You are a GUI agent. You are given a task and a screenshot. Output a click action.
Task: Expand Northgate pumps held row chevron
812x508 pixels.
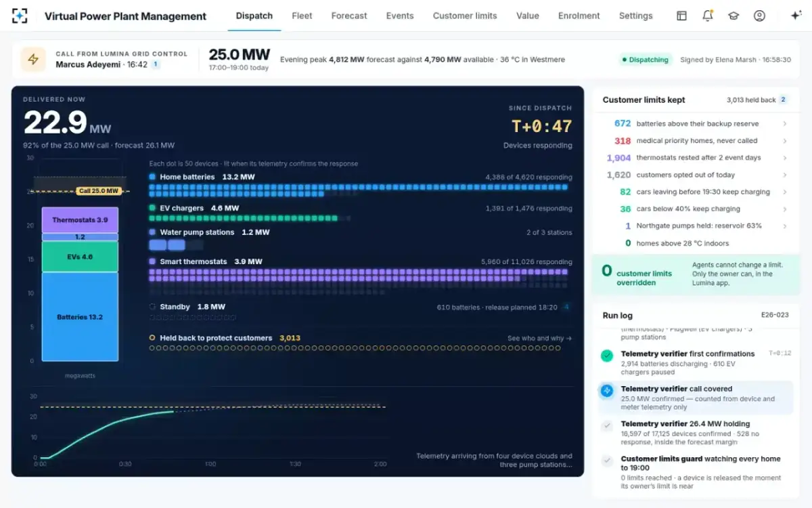point(784,226)
